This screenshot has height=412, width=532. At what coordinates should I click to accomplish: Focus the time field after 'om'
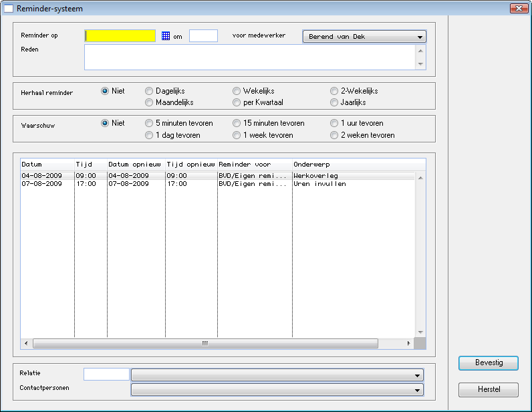203,36
